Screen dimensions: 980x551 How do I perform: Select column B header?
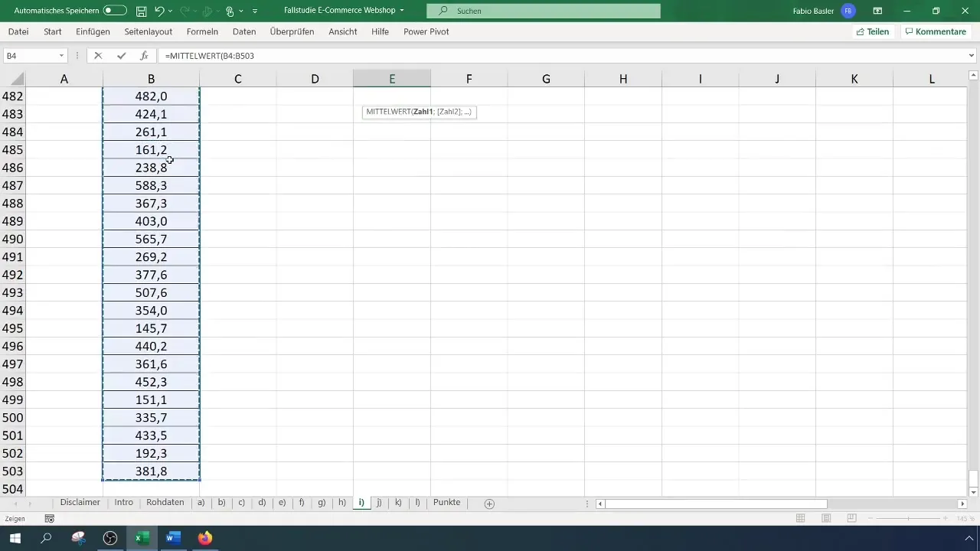[x=151, y=79]
